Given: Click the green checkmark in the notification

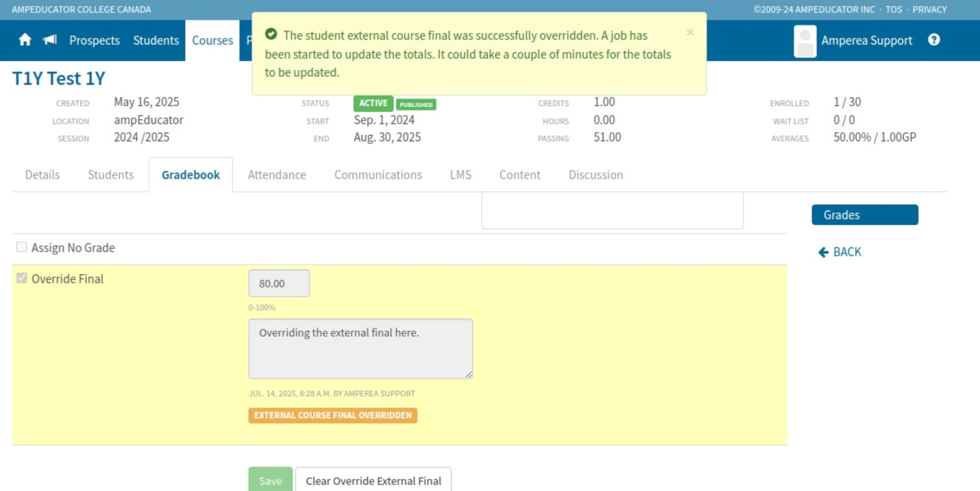Looking at the screenshot, I should pos(271,34).
